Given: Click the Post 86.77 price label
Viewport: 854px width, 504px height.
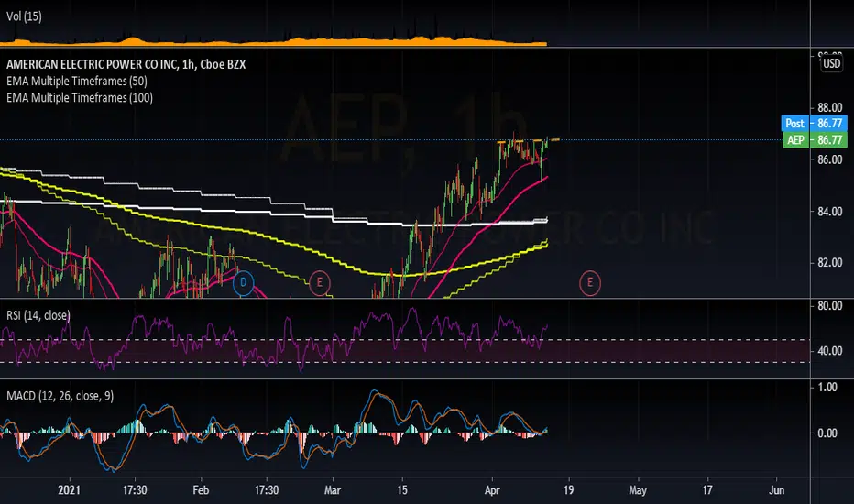Looking at the screenshot, I should point(815,123).
